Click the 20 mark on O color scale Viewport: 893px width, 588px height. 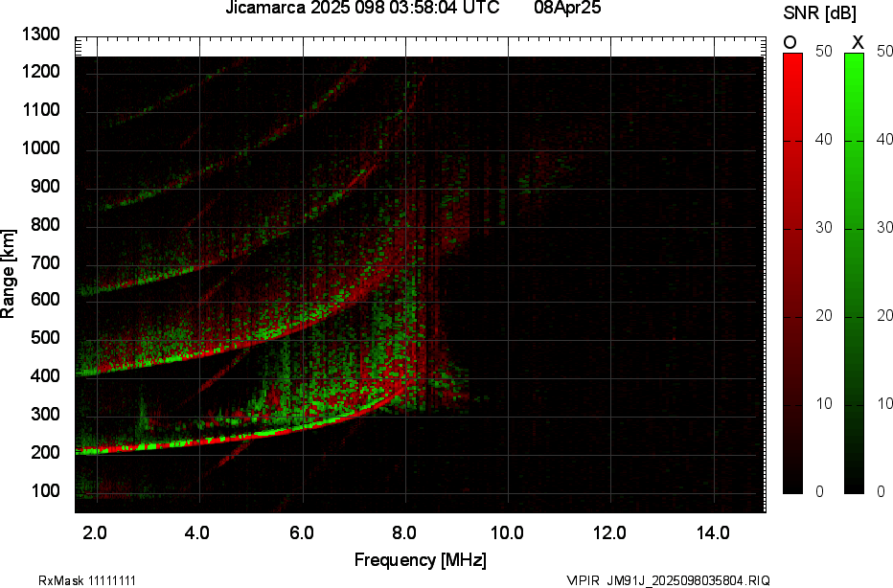(824, 315)
